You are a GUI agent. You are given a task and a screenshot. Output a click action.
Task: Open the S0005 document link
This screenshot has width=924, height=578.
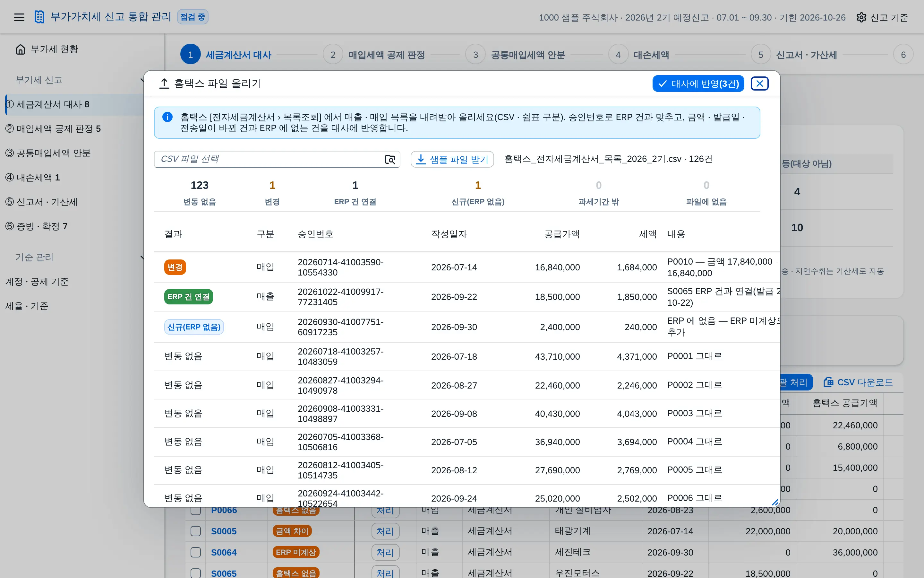(x=224, y=531)
